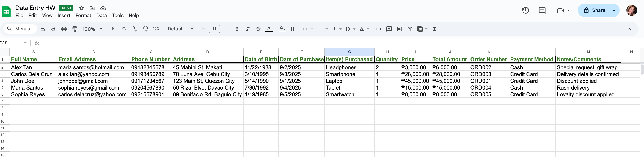Open the 100% zoom dropdown

click(92, 29)
